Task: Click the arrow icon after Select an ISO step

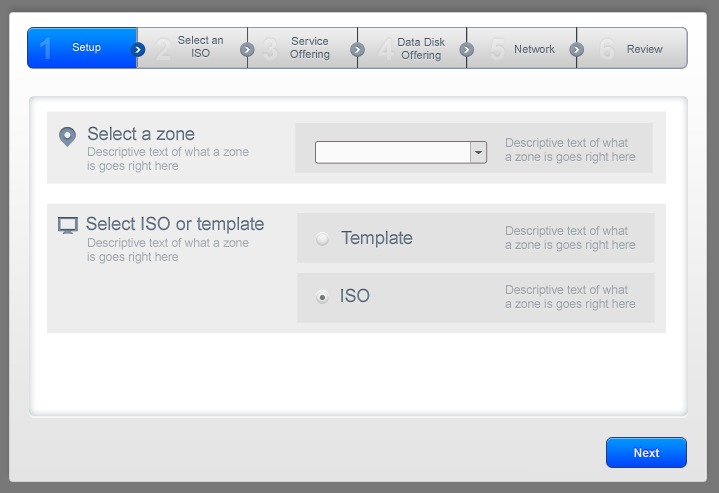Action: tap(247, 49)
